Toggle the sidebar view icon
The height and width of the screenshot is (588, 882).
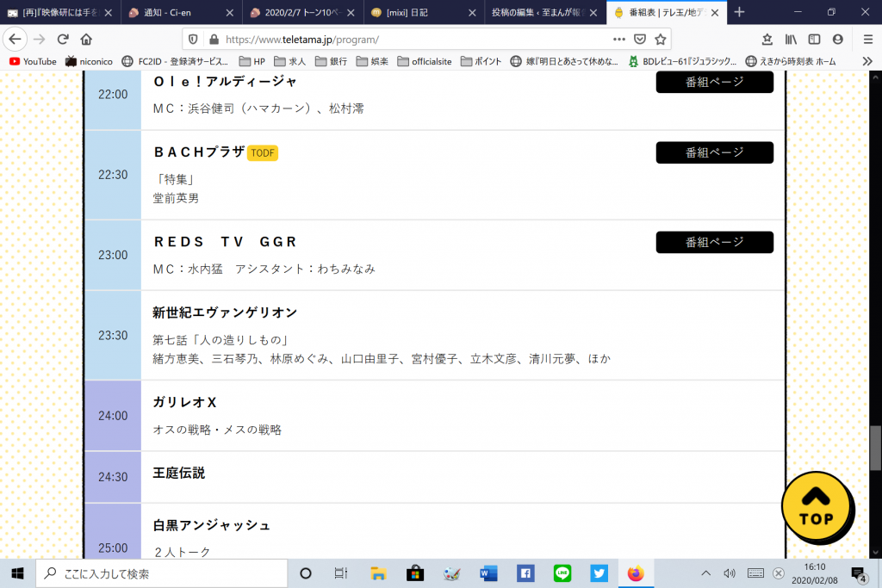coord(814,40)
